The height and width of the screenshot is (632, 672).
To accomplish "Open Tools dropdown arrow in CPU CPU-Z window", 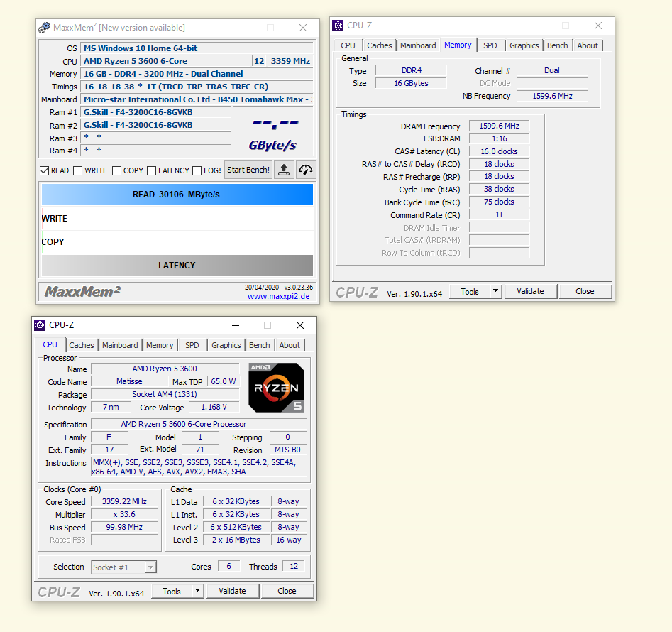I will tap(197, 591).
